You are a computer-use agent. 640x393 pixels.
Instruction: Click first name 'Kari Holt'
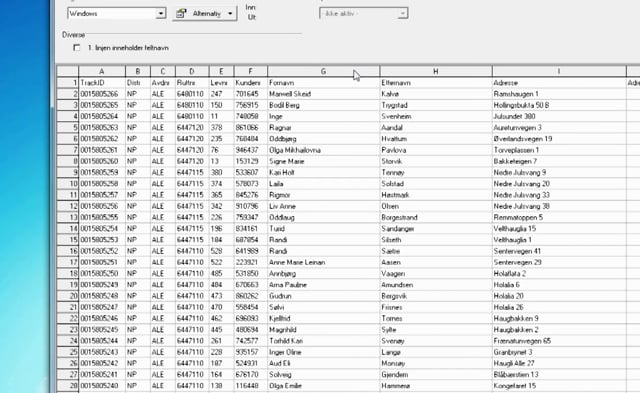[282, 173]
